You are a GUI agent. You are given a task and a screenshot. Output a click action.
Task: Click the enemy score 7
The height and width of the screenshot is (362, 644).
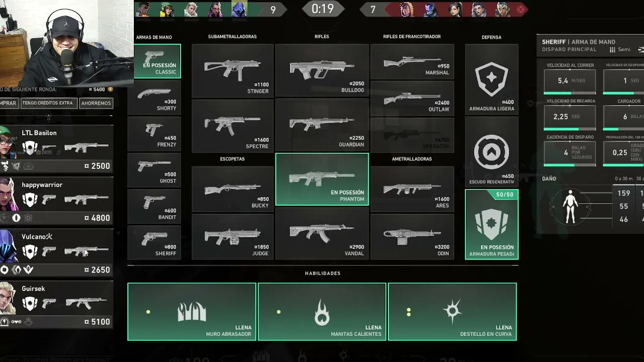tap(373, 10)
